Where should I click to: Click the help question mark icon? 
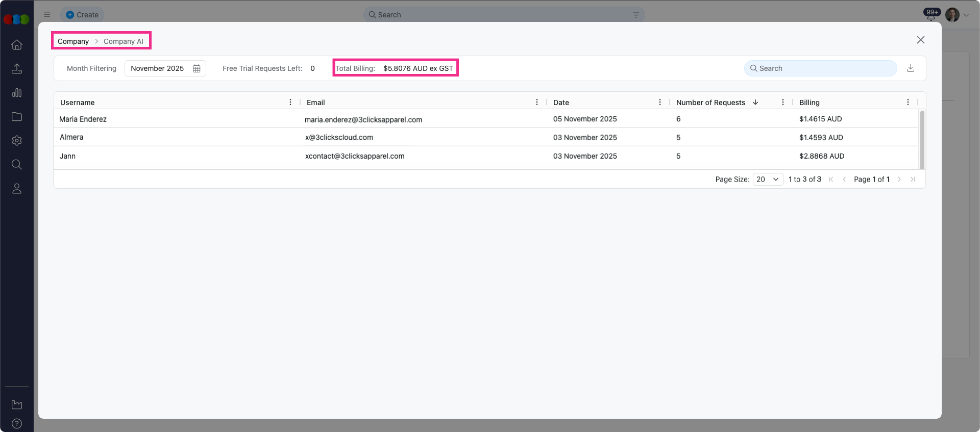tap(17, 424)
